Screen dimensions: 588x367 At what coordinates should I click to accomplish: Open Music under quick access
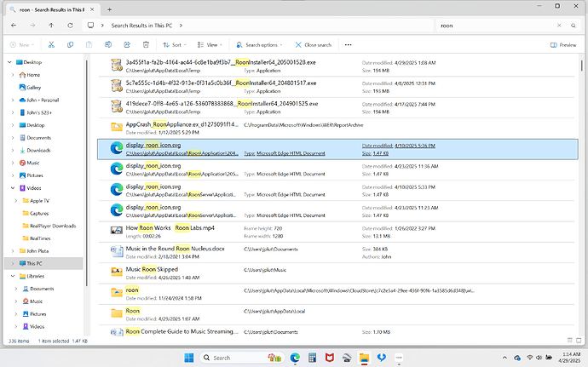pyautogui.click(x=29, y=163)
